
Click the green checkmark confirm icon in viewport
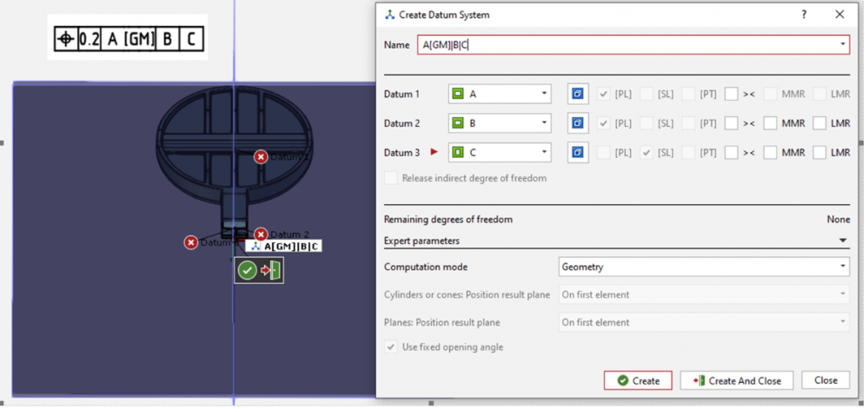(248, 271)
